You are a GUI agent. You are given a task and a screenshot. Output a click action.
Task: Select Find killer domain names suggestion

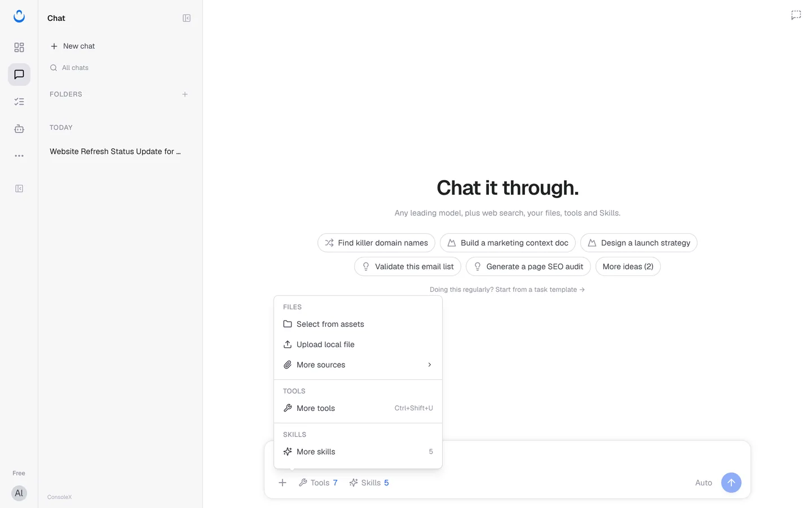coord(376,243)
